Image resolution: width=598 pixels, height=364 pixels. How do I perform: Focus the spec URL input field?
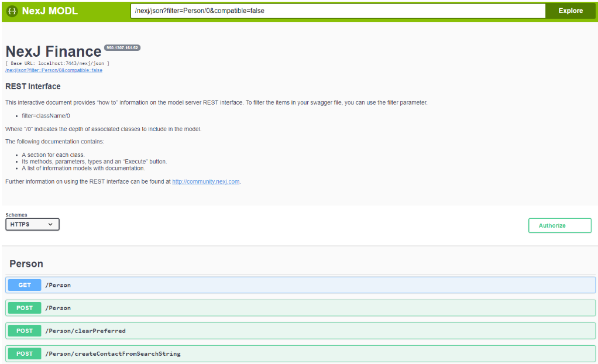[337, 11]
